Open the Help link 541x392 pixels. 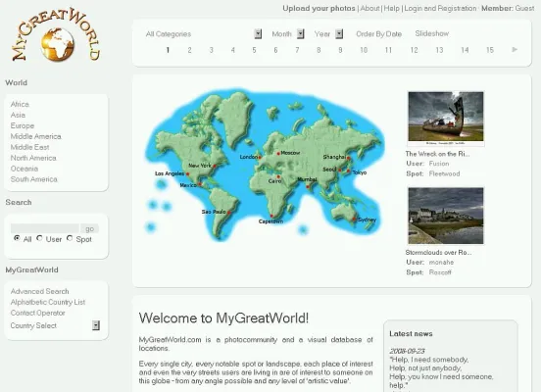point(392,8)
